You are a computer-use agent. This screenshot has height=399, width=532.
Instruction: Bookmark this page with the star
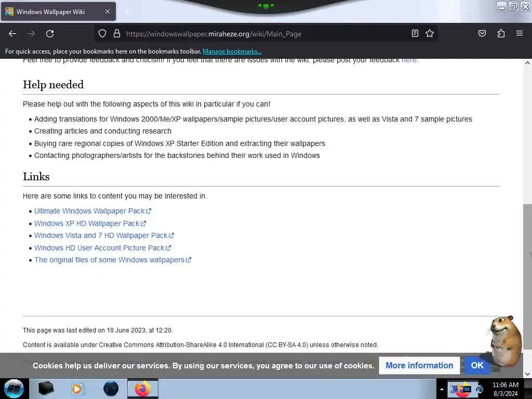pos(430,33)
